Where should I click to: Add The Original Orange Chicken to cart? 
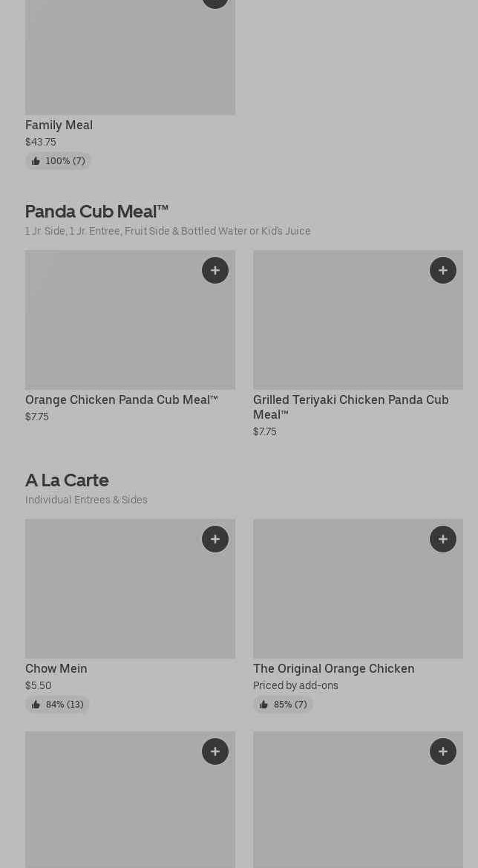pos(443,539)
